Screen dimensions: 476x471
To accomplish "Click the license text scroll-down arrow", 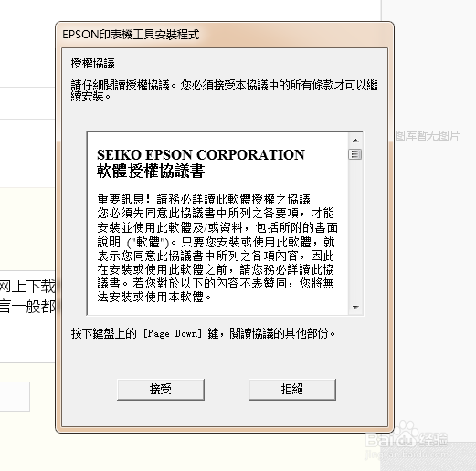I will (x=355, y=308).
